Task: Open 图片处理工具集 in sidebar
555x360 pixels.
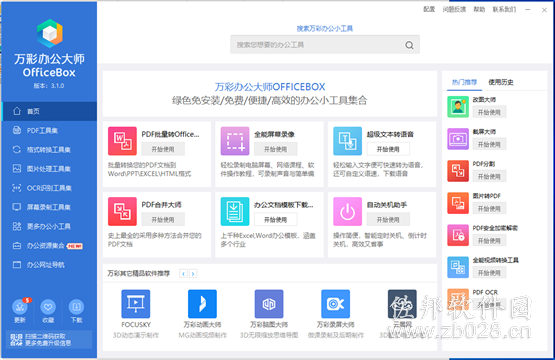Action: point(49,168)
